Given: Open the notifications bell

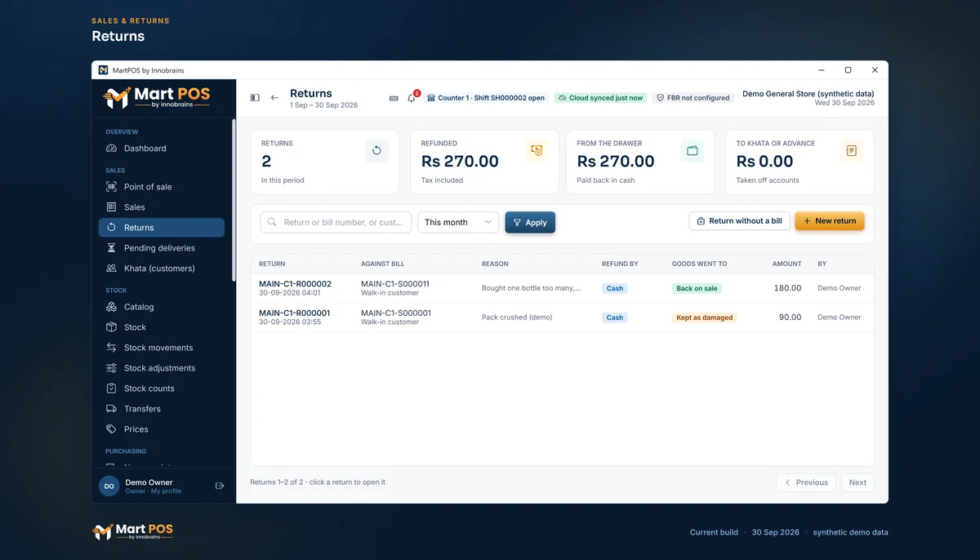Looking at the screenshot, I should (412, 98).
